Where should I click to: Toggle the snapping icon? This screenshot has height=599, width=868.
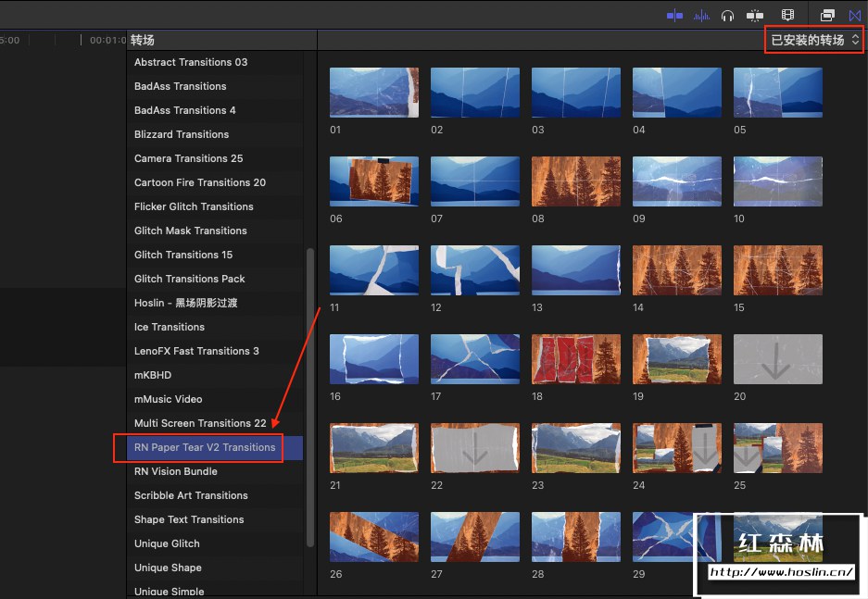point(757,15)
